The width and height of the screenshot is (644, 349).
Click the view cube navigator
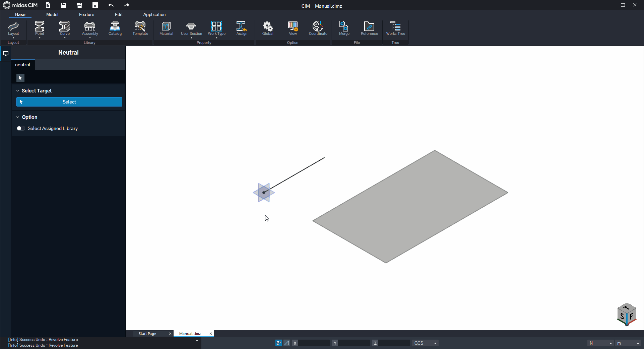tap(627, 314)
